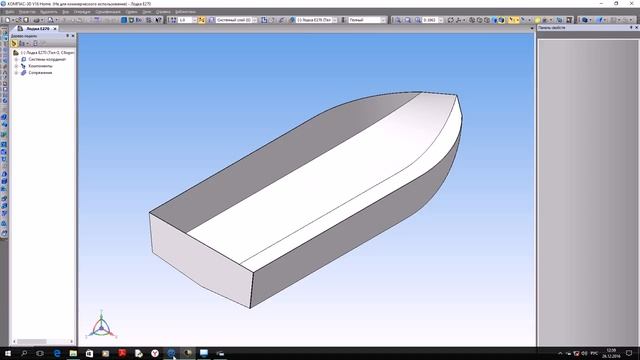Open the Файл menu

(9, 12)
